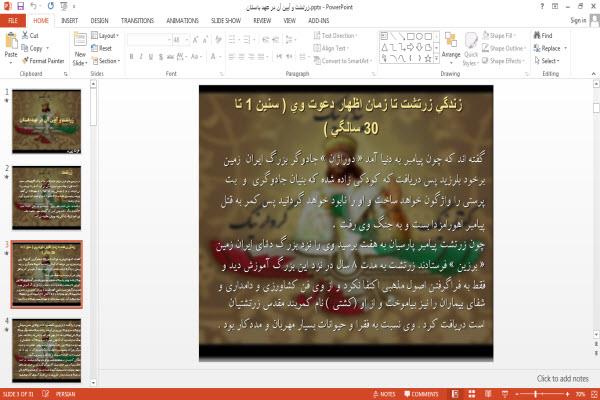The image size is (600, 400).
Task: Toggle Strikethrough formatting
Action: (170, 57)
